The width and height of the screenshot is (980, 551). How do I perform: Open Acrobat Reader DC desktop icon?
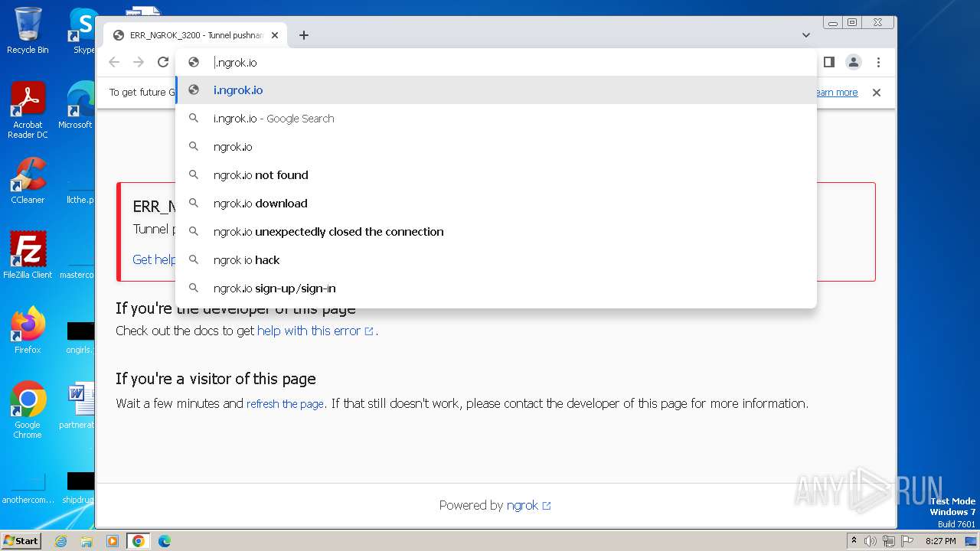click(28, 110)
